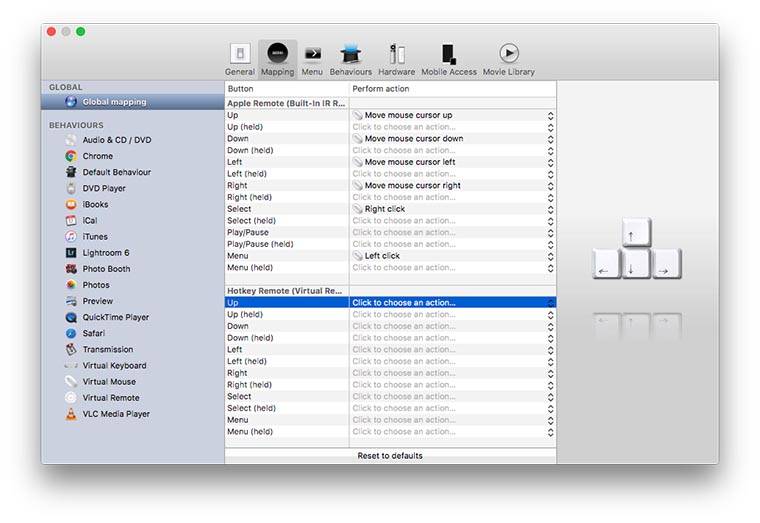The width and height of the screenshot is (760, 523).
Task: Click the Safari compass icon
Action: [71, 333]
